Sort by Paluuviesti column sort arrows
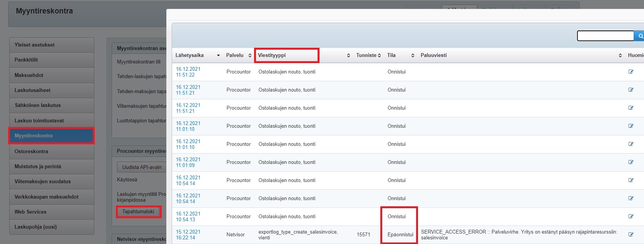The width and height of the screenshot is (644, 244). tap(620, 55)
